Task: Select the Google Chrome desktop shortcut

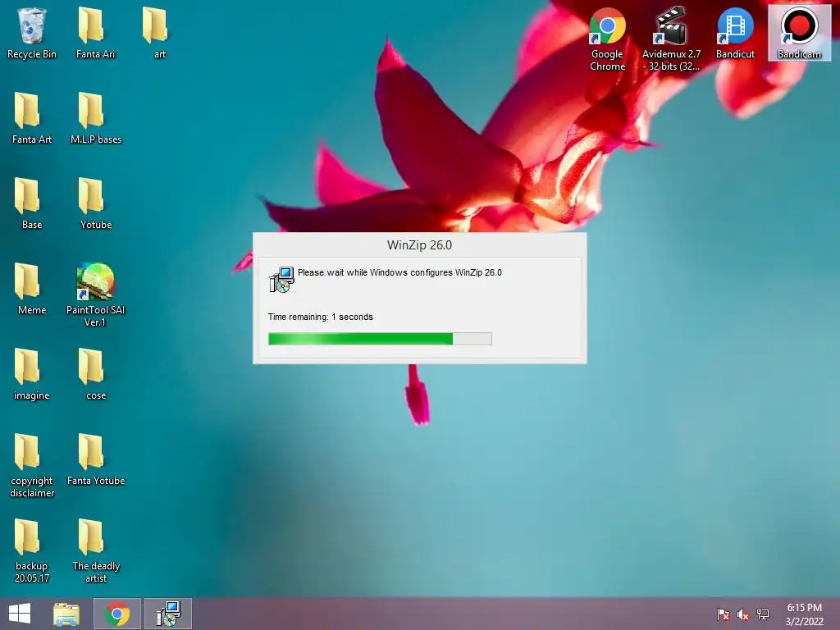Action: [608, 39]
